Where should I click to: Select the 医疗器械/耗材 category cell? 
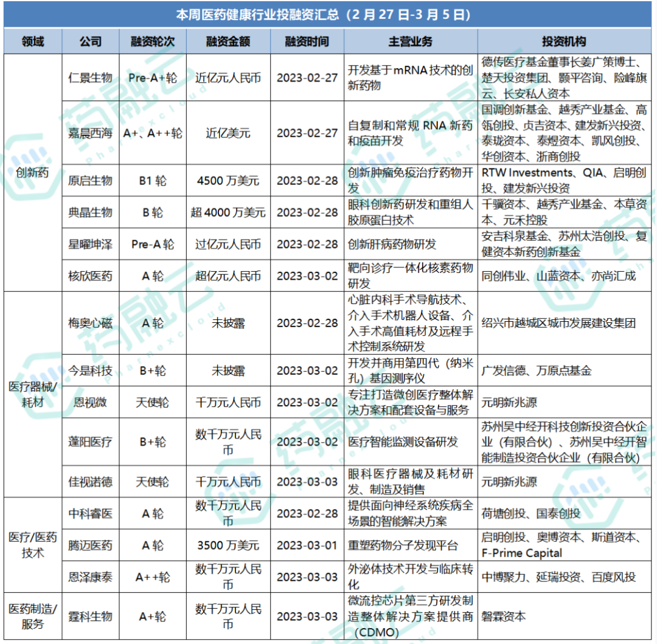coord(33,395)
